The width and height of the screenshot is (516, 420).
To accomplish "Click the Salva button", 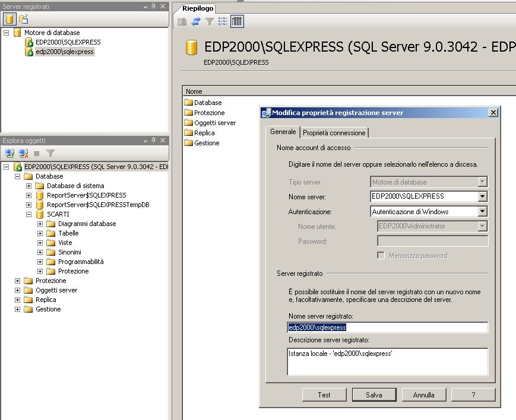I will [x=374, y=394].
